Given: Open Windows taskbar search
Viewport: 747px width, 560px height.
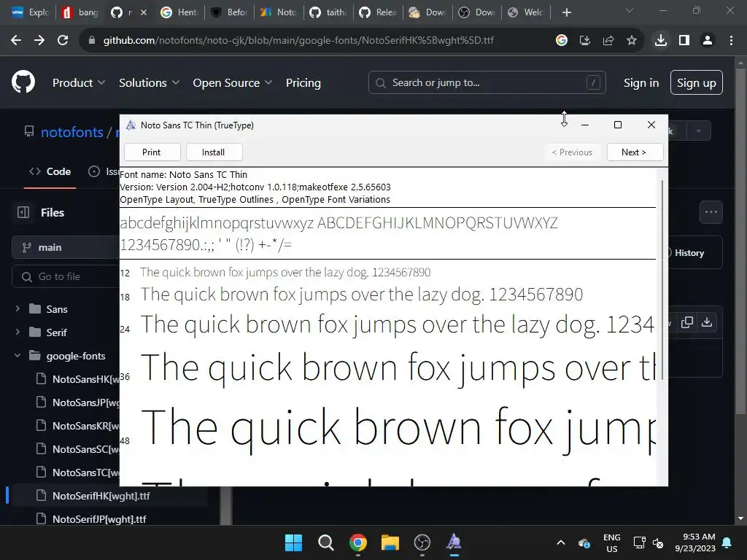Looking at the screenshot, I should [x=326, y=542].
